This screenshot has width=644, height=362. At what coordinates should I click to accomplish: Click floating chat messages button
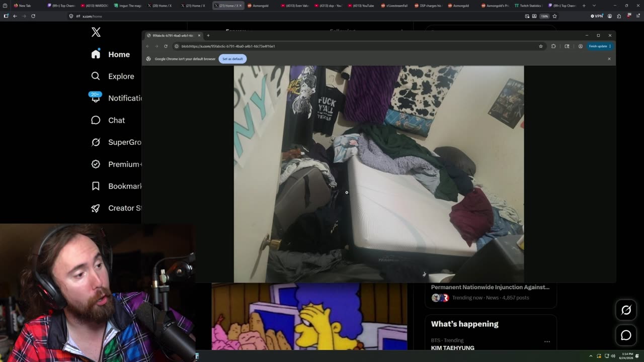(626, 335)
